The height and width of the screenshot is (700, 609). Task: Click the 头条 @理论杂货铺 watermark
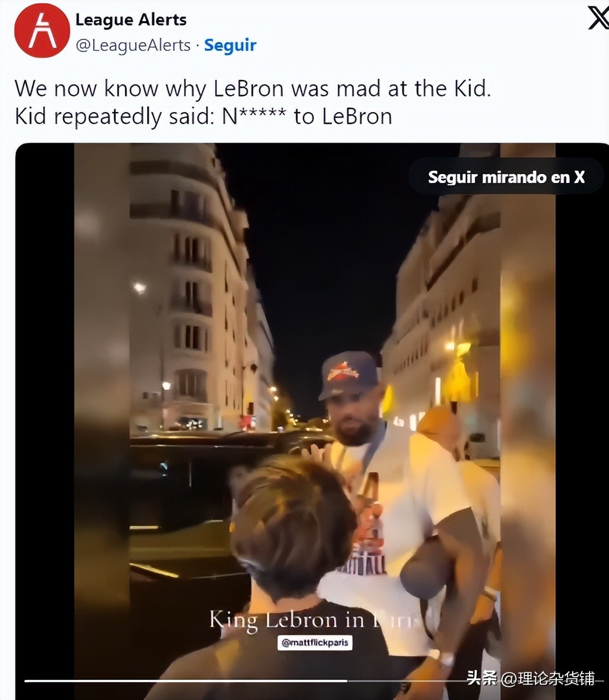531,678
